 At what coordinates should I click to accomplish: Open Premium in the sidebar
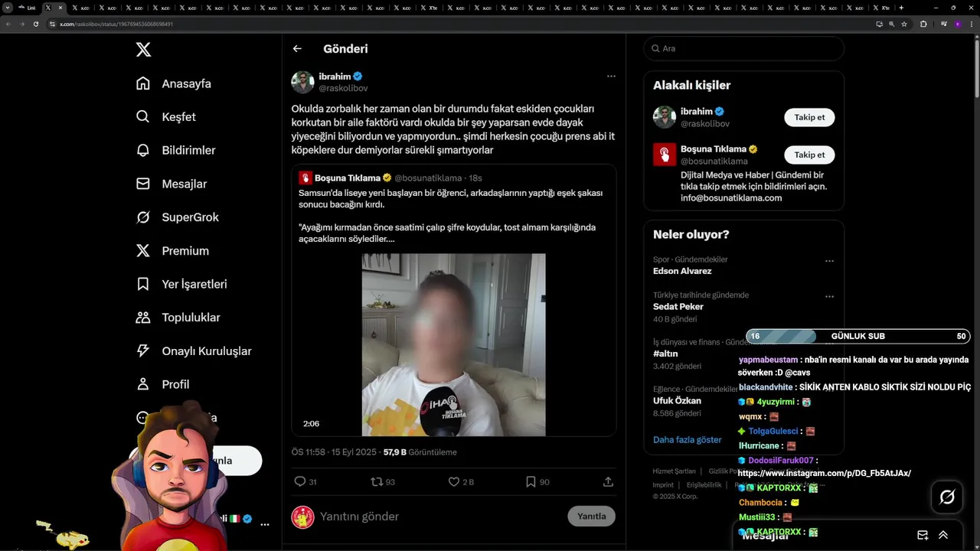172,250
